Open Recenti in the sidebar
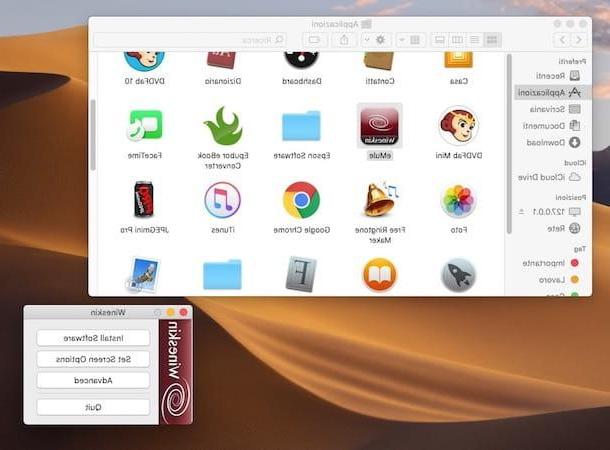Screen dimensions: 610x450 coord(552,75)
